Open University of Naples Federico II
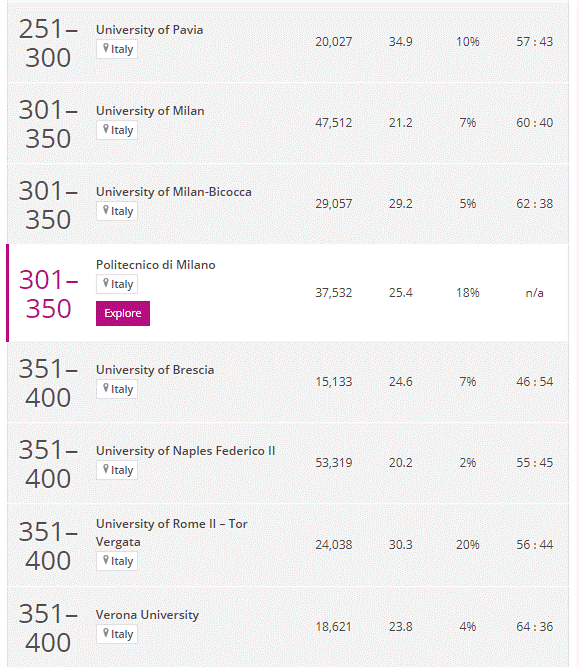The width and height of the screenshot is (579, 668). [185, 451]
